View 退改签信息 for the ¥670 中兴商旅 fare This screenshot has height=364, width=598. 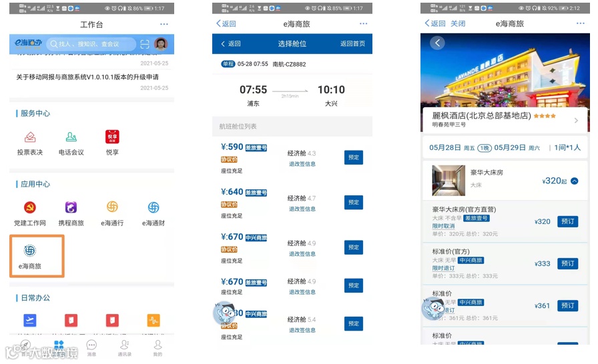coord(302,254)
